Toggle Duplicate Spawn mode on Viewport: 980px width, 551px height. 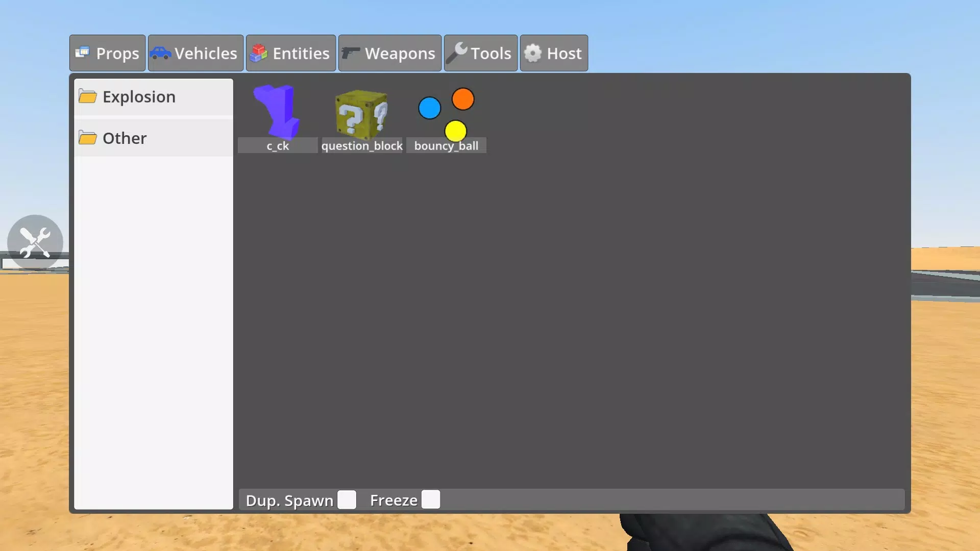pos(347,499)
